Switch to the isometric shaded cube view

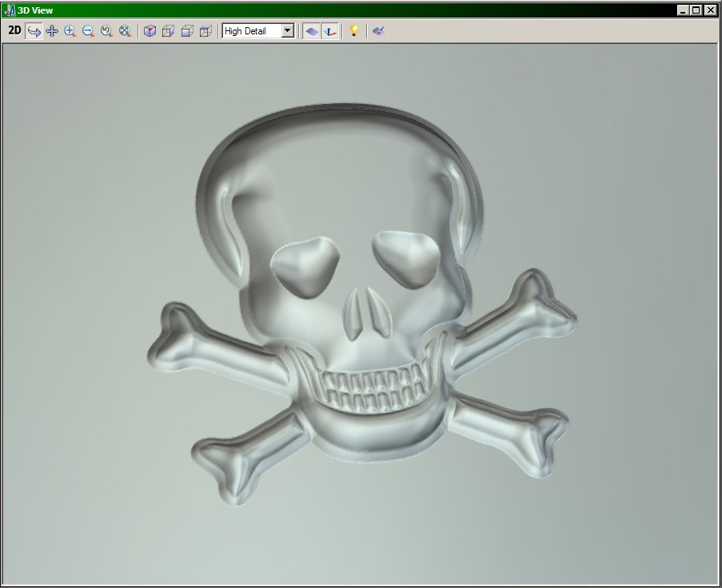[x=150, y=31]
